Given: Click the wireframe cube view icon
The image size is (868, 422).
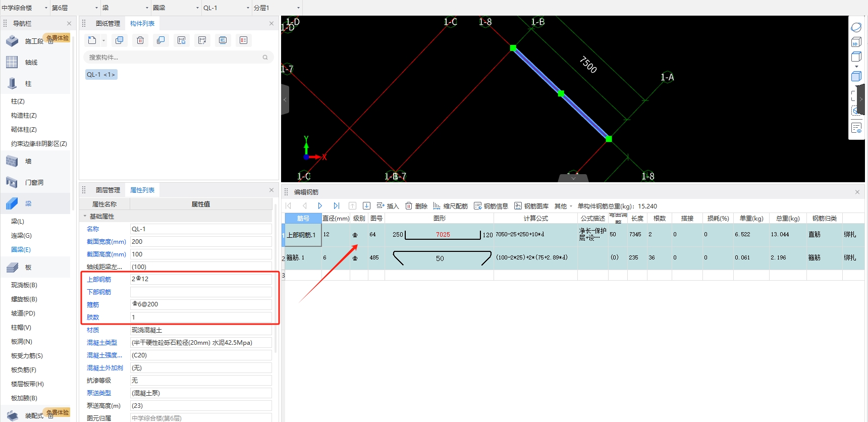Looking at the screenshot, I should pos(856,57).
